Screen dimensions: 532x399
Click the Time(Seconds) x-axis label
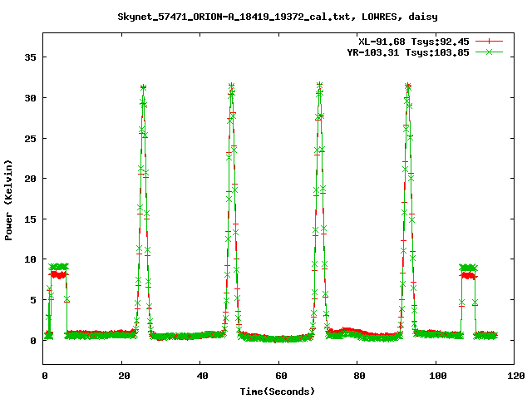(x=278, y=392)
